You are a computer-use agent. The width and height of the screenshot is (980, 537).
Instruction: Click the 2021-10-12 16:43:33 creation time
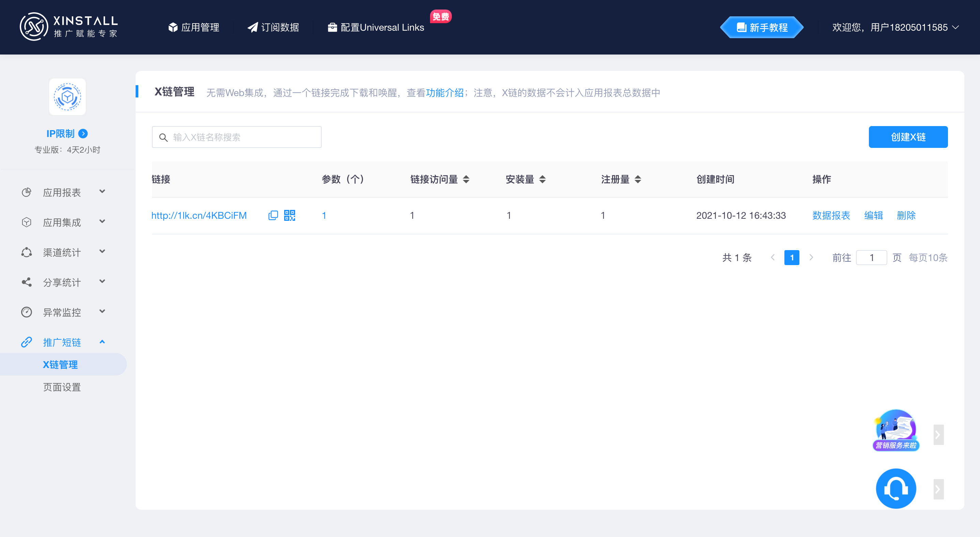(741, 216)
